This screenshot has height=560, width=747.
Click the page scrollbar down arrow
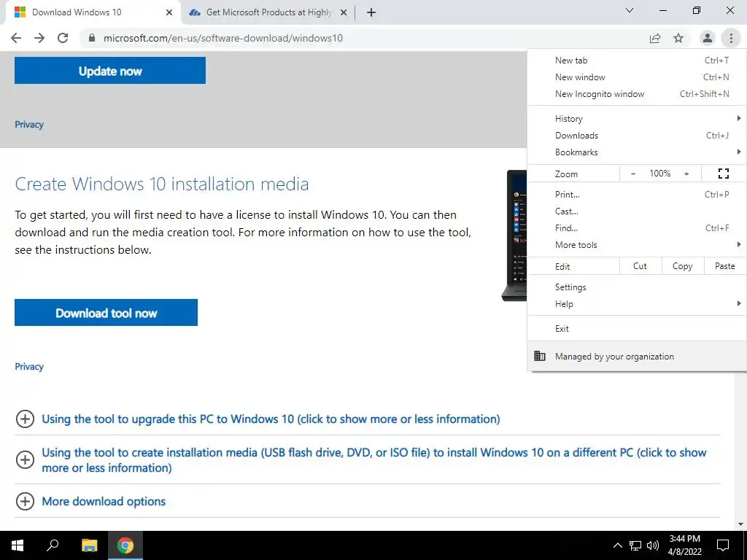[x=740, y=525]
